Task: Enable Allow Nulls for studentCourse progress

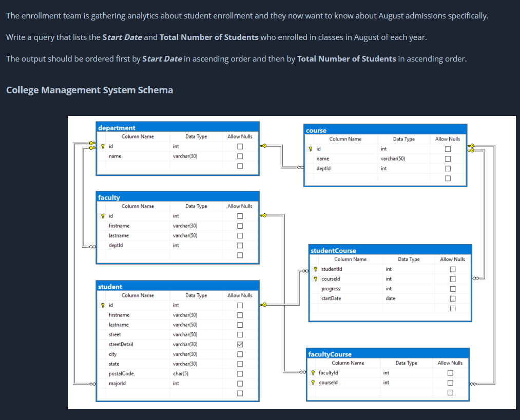Action: click(452, 288)
